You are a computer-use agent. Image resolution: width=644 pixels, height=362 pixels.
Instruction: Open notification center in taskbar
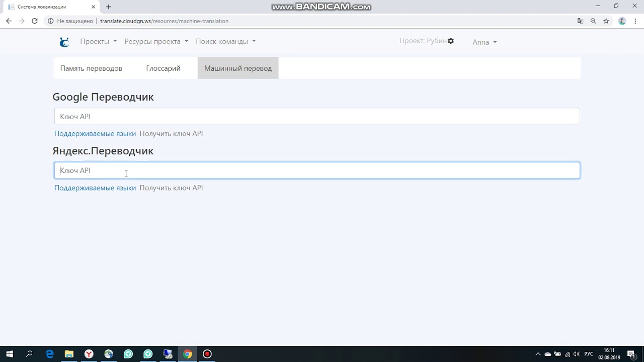coord(631,354)
